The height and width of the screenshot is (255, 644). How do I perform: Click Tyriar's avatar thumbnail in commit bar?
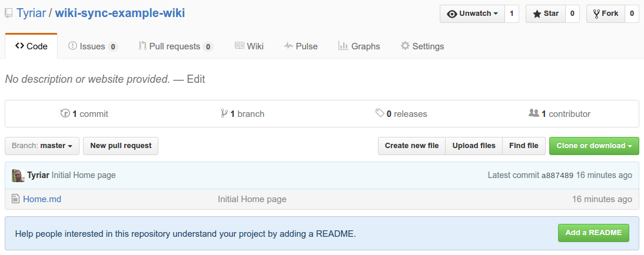[x=18, y=176]
